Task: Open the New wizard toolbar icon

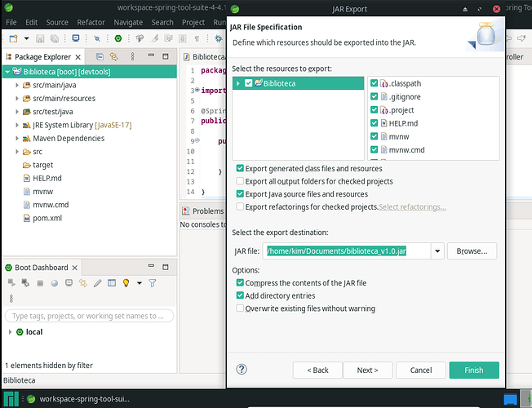Action: (x=13, y=38)
